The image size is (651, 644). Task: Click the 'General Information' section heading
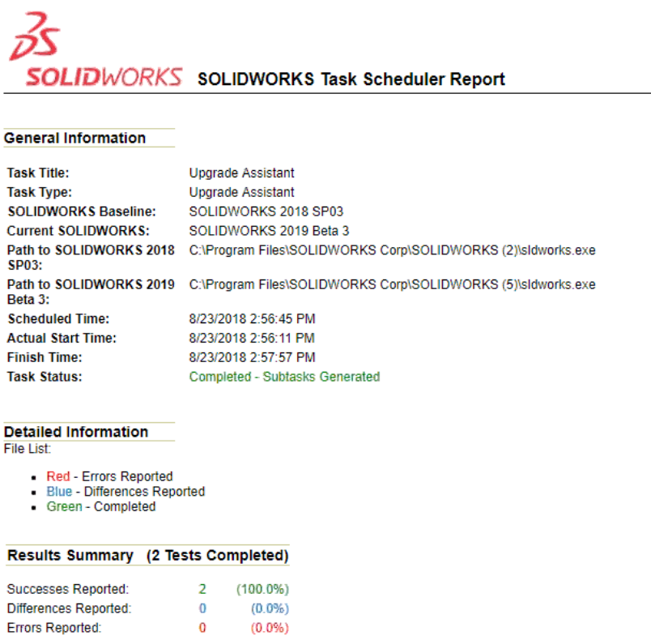coord(74,138)
